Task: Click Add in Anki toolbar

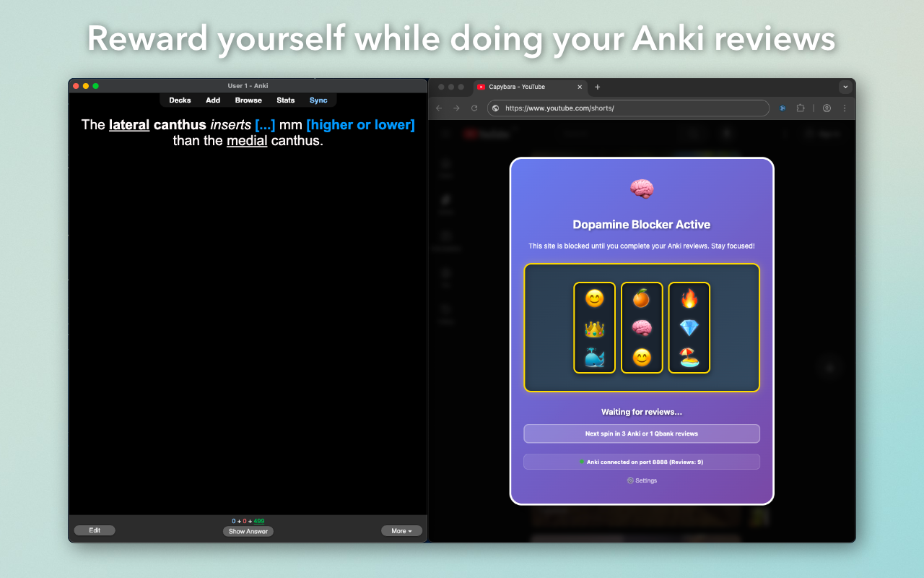Action: (213, 100)
